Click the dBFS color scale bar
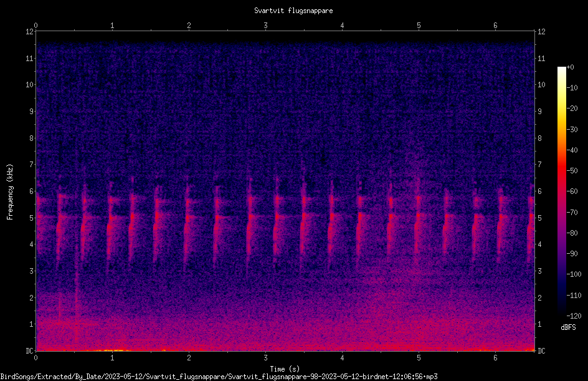The image size is (588, 381). [561, 191]
